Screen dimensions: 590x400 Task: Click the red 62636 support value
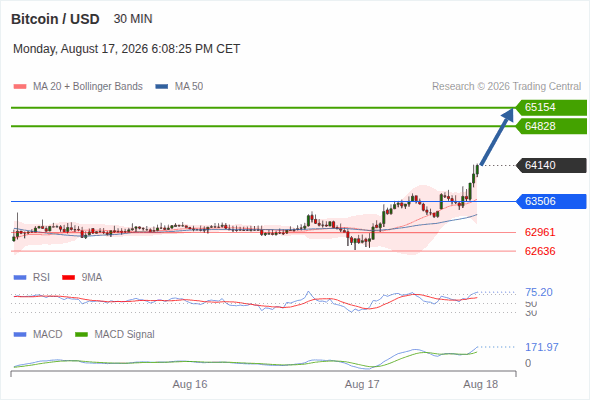540,251
